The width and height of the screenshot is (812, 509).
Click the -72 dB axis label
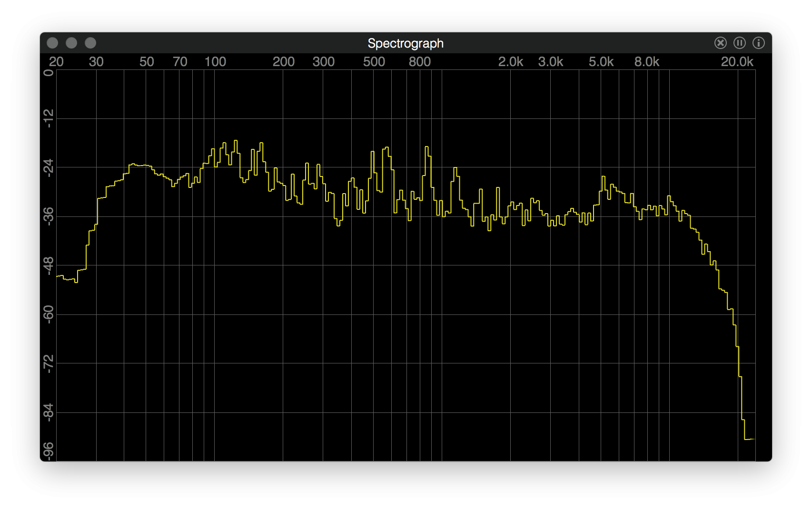click(x=48, y=363)
